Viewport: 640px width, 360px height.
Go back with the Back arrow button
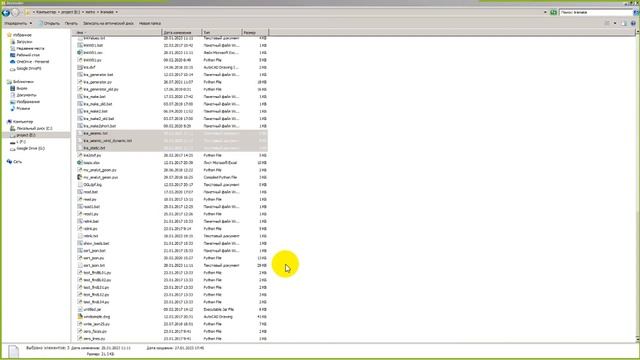point(6,13)
